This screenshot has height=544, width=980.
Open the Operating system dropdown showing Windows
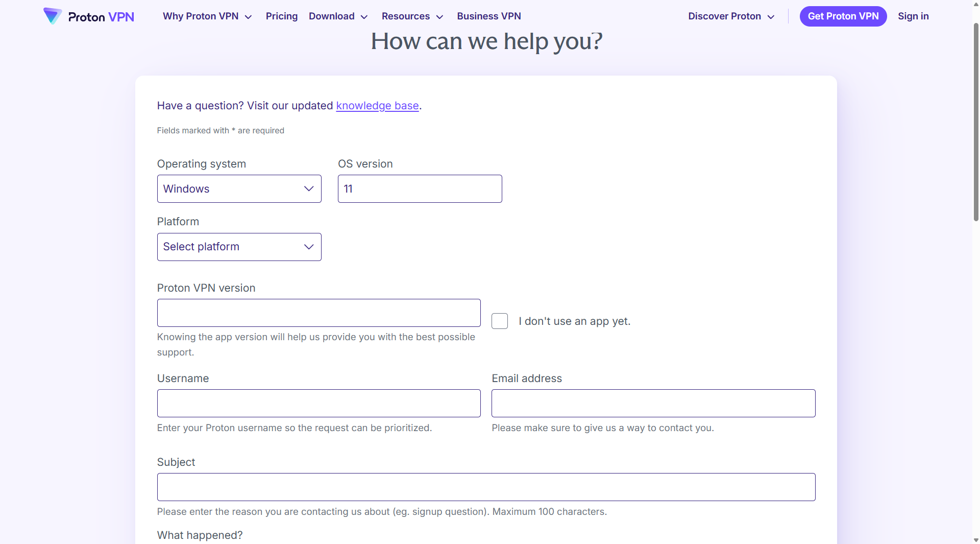click(x=239, y=189)
